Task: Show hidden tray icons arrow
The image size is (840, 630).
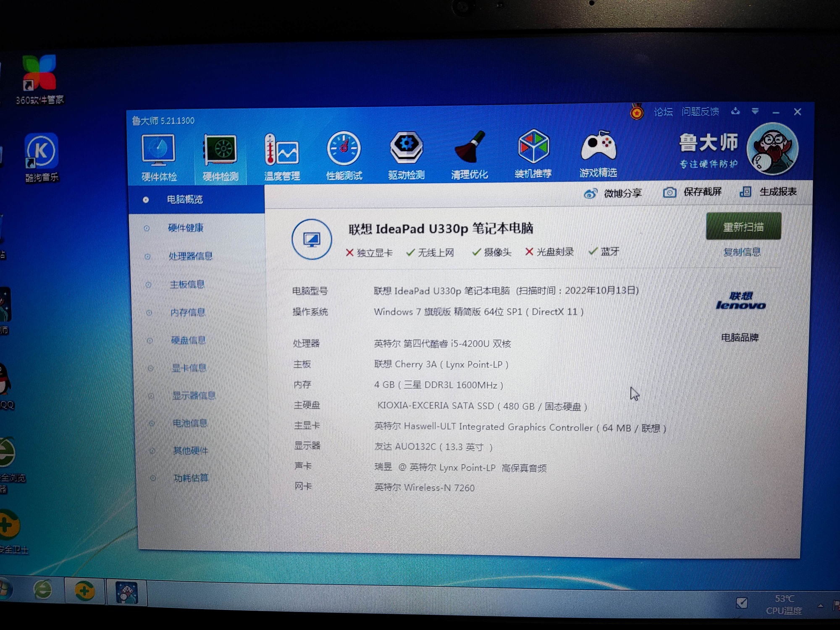Action: click(820, 606)
